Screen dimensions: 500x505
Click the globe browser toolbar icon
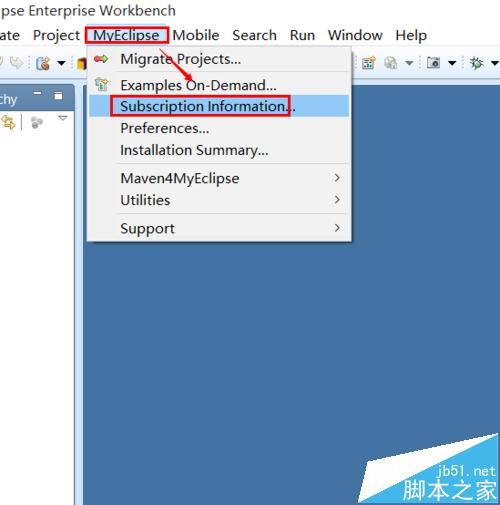click(391, 63)
